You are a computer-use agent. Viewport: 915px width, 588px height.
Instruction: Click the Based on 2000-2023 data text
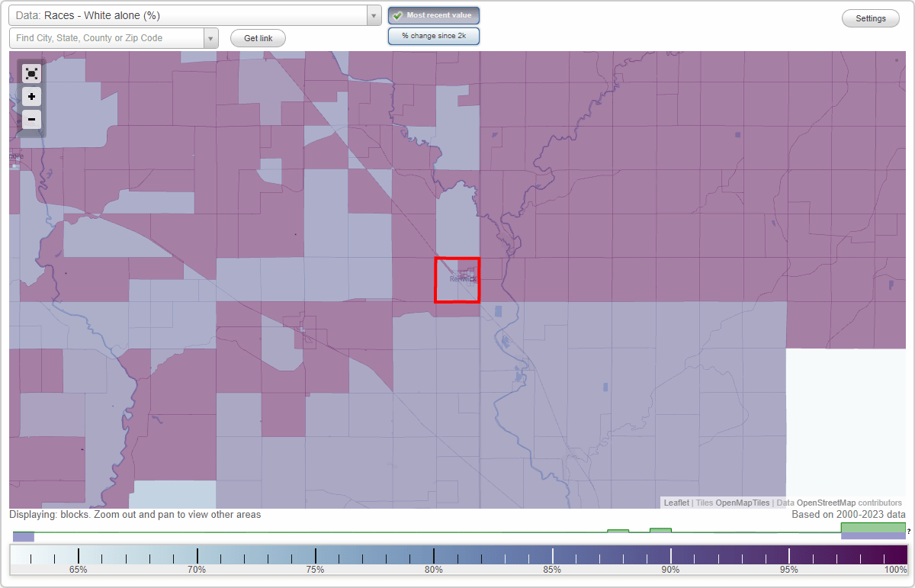[848, 515]
